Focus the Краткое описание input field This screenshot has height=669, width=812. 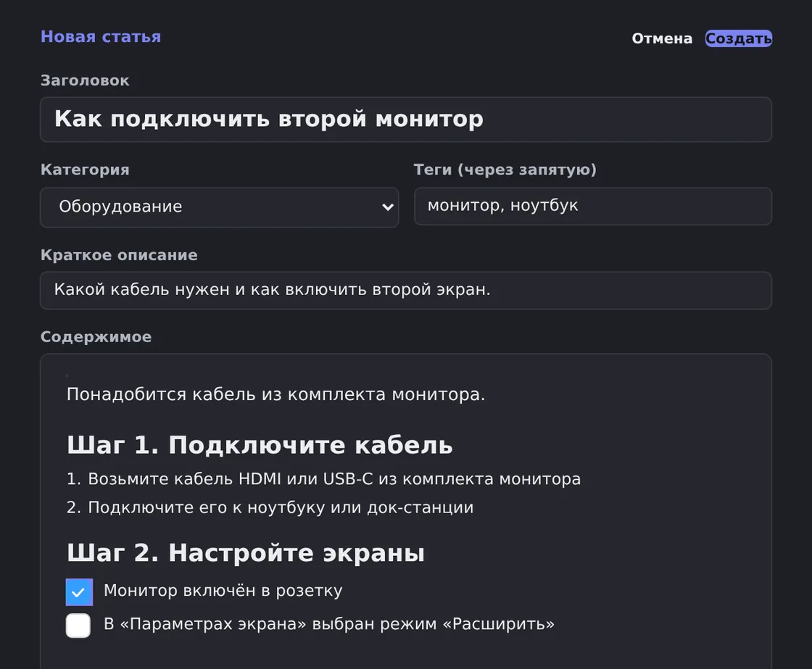406,291
